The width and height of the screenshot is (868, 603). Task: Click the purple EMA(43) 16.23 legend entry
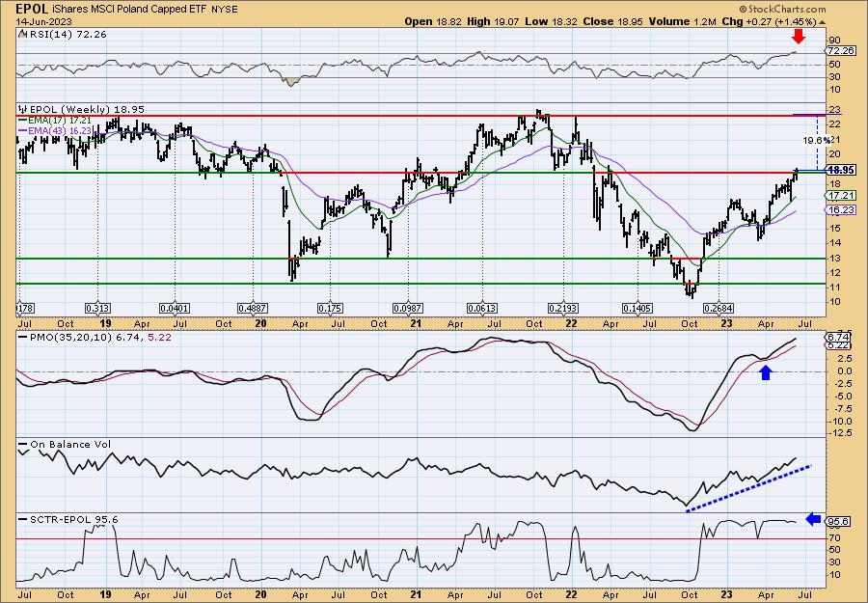coord(55,129)
